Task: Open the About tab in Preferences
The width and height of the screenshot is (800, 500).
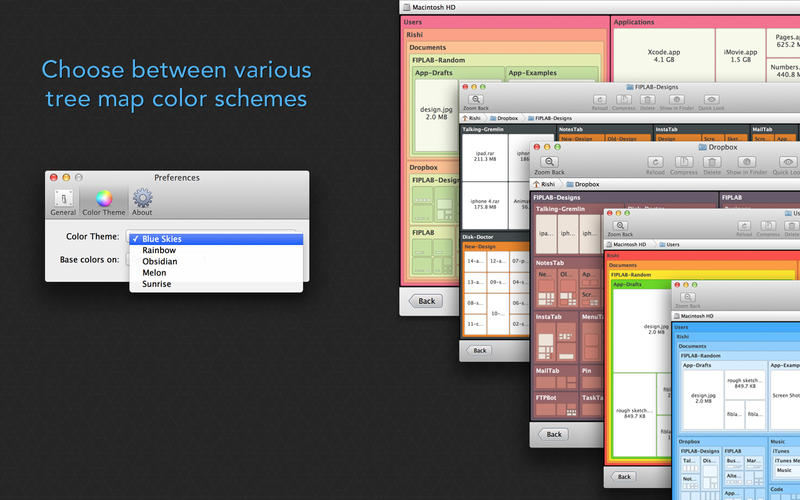Action: (x=142, y=203)
